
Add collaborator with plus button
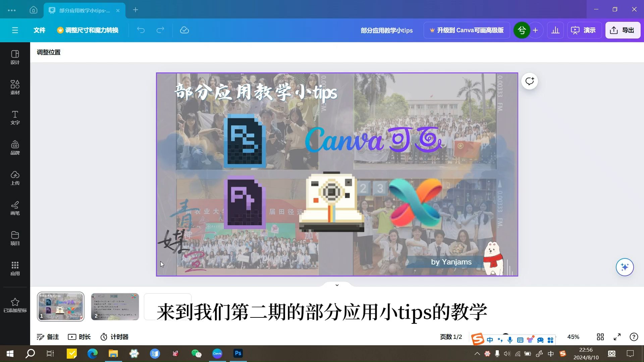tap(536, 30)
